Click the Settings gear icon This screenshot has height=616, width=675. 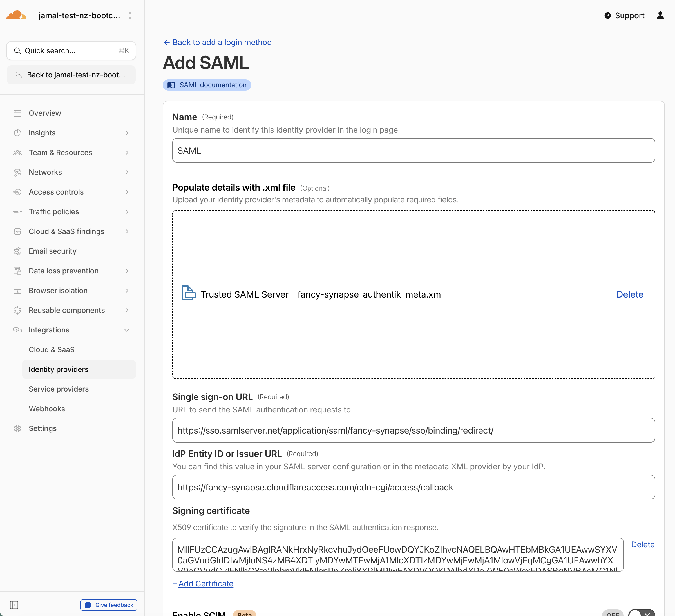pos(17,428)
